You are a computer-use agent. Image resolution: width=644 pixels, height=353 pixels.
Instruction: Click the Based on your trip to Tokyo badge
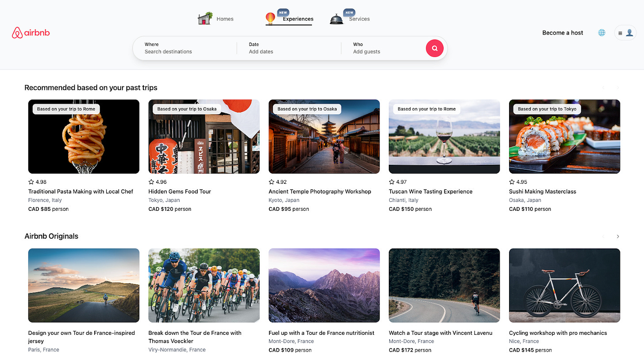pyautogui.click(x=547, y=109)
